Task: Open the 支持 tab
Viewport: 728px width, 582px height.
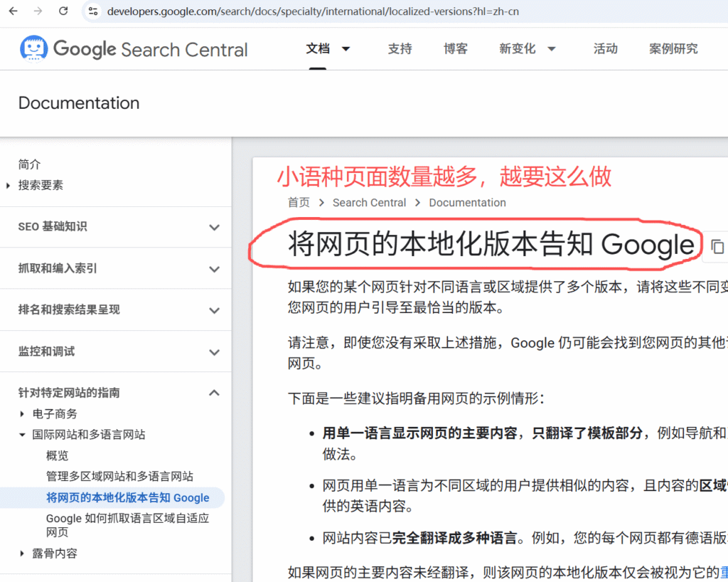Action: (x=400, y=48)
